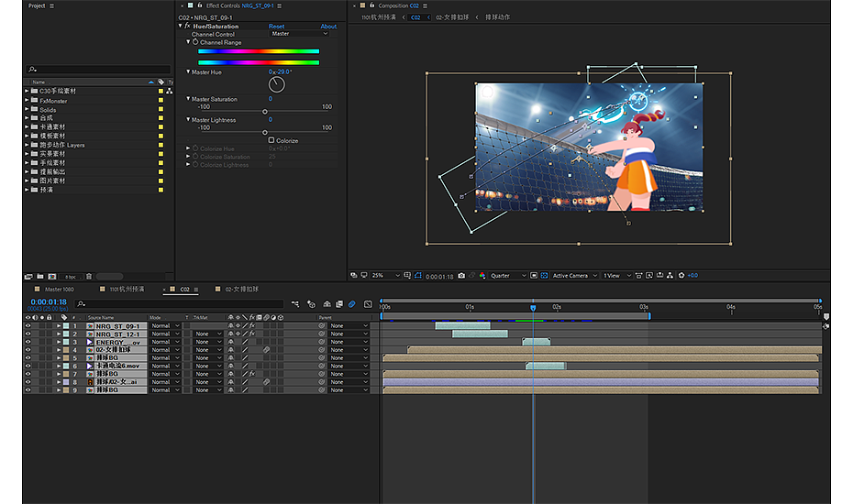853x504 pixels.
Task: Click the timeline layer search field
Action: 180,304
